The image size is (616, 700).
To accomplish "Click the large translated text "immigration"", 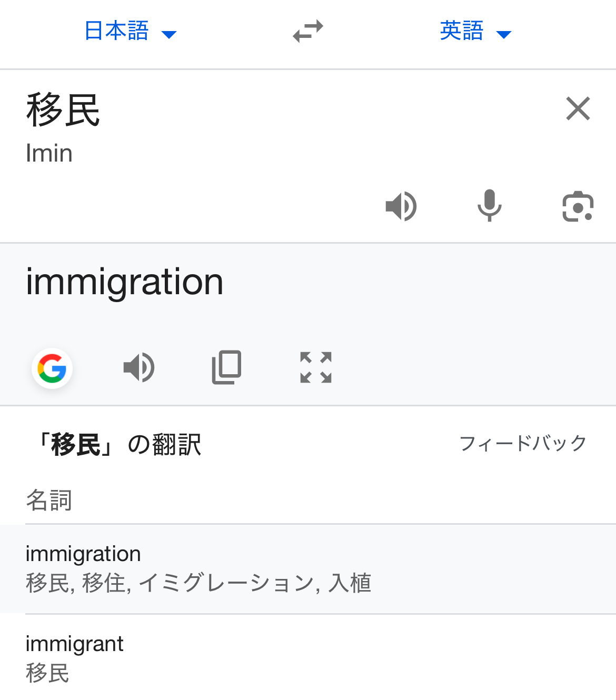I will pyautogui.click(x=125, y=282).
